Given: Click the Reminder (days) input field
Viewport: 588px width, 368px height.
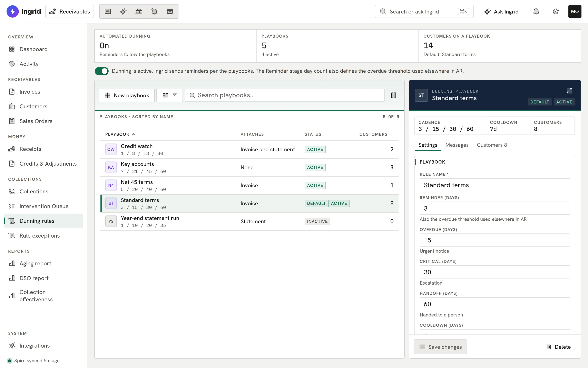Looking at the screenshot, I should click(x=495, y=208).
